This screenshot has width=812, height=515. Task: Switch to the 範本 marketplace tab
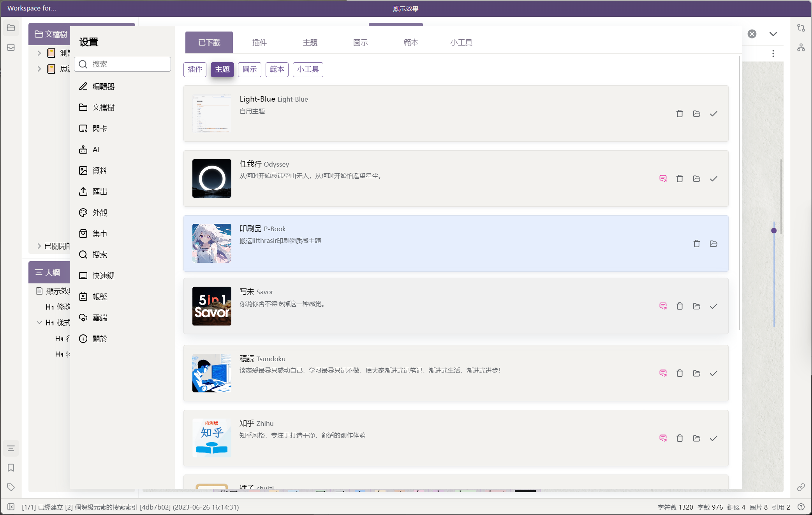pos(410,42)
